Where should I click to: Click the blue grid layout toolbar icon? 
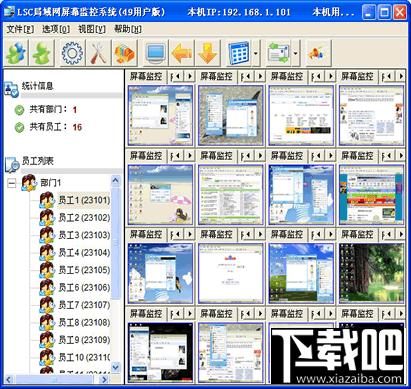click(x=239, y=53)
